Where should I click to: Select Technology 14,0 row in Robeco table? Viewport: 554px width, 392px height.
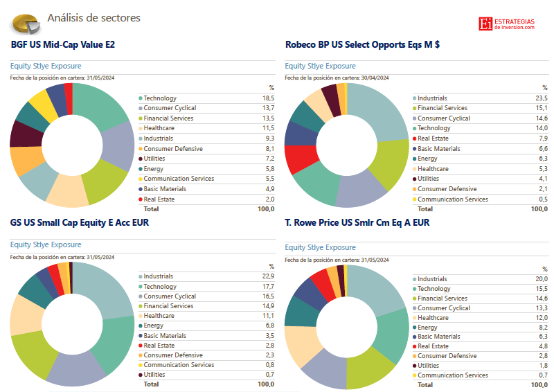tap(481, 128)
